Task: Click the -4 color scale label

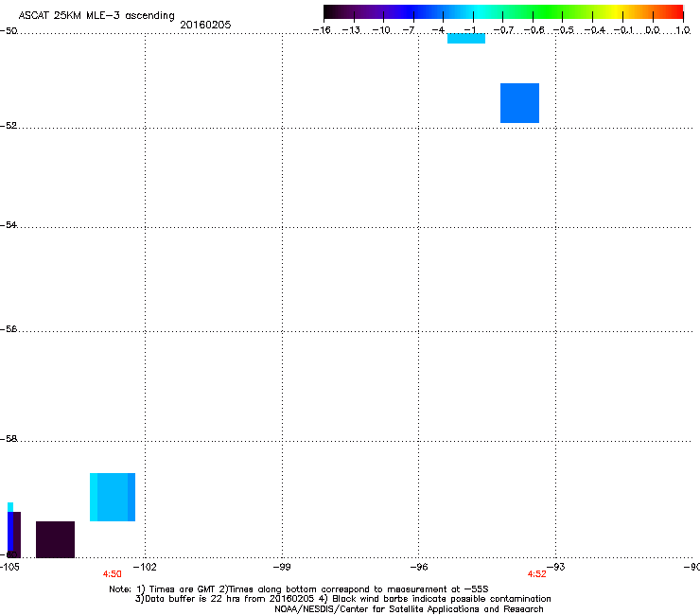Action: pos(438,30)
